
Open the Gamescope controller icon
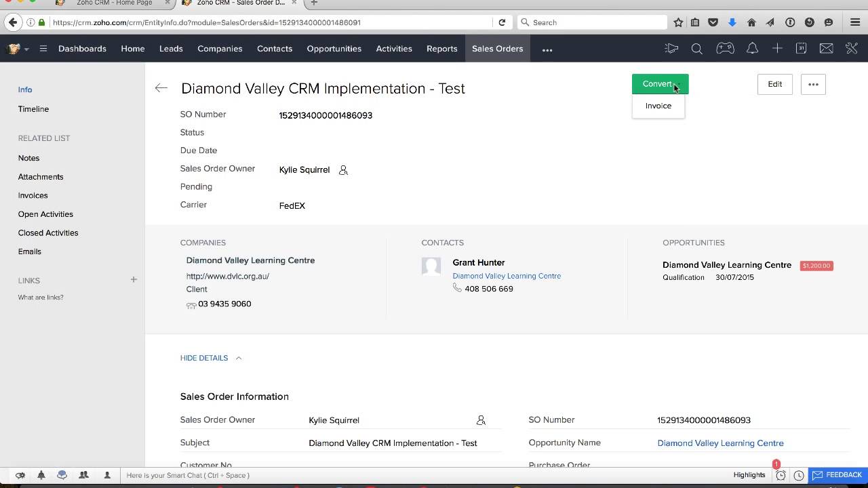(x=725, y=48)
